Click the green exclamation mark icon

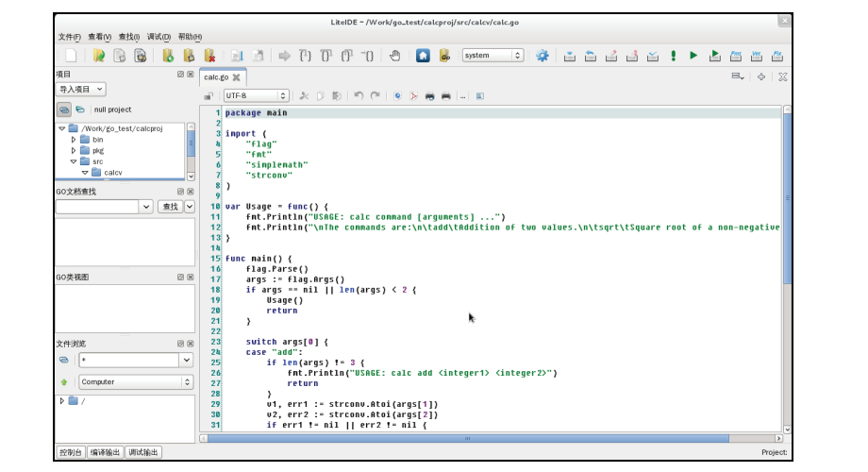point(673,56)
